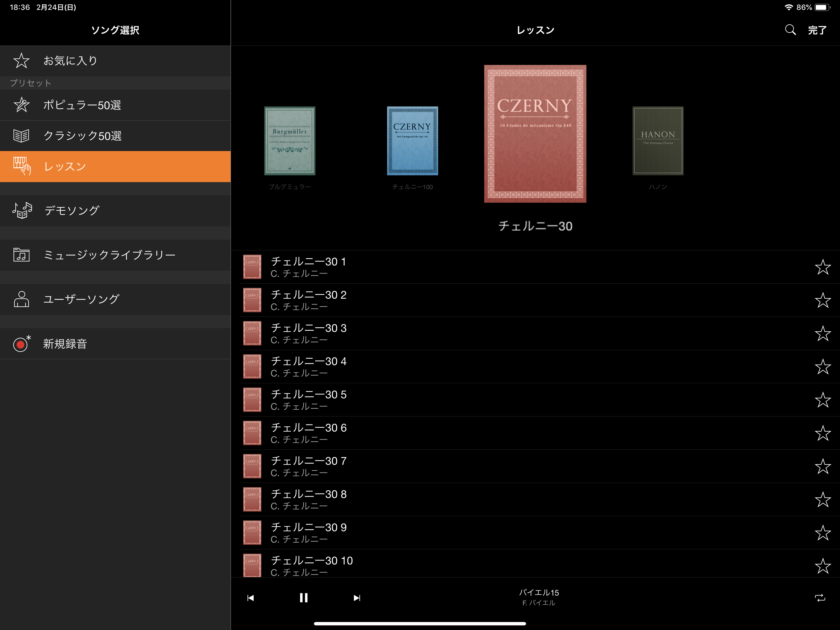Screen dimensions: 840x630
Task: Tap the battery status indicator
Action: coord(822,7)
